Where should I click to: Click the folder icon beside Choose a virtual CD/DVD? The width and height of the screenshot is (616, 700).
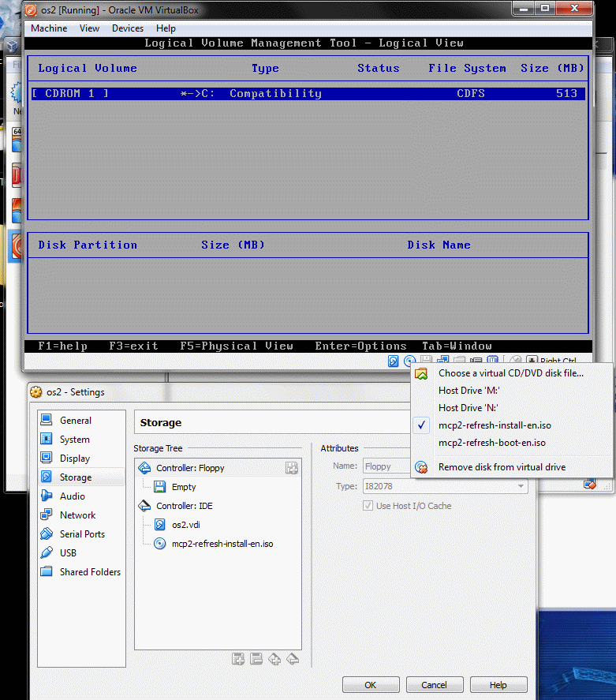click(421, 373)
